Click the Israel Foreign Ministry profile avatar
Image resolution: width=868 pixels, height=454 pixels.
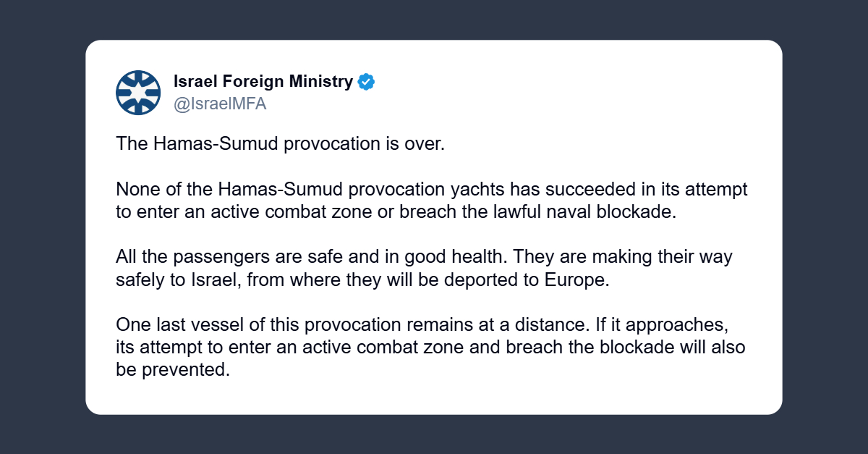[x=138, y=93]
